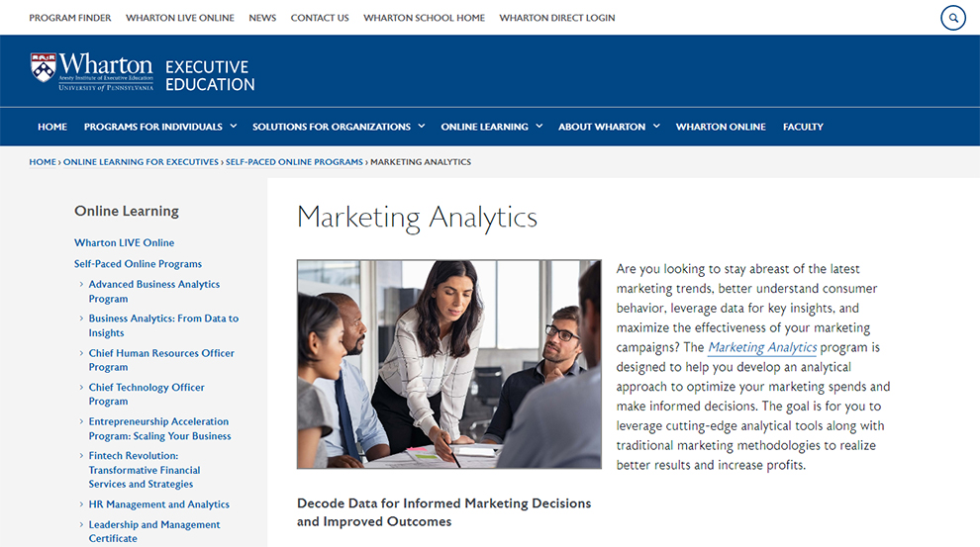Click the team meeting photo
980x547 pixels.
point(448,364)
